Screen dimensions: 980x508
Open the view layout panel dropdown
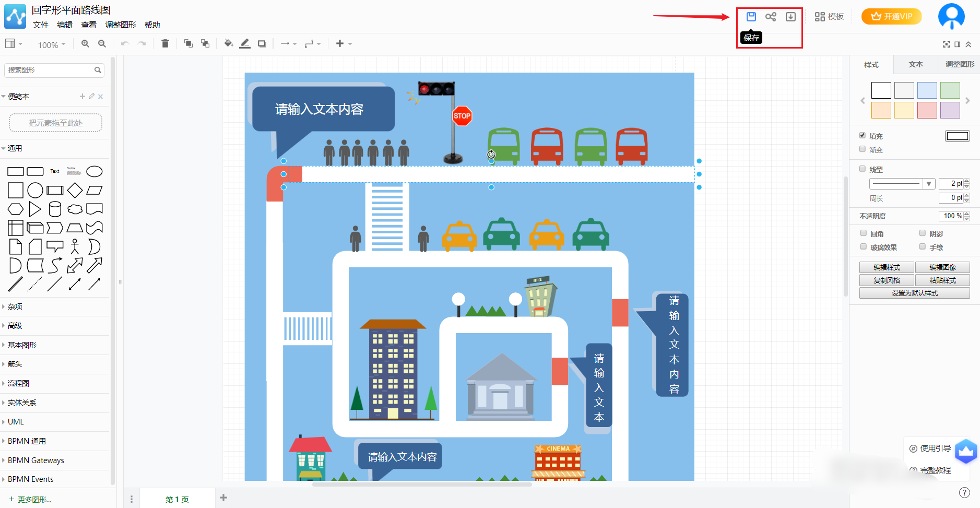pos(14,44)
